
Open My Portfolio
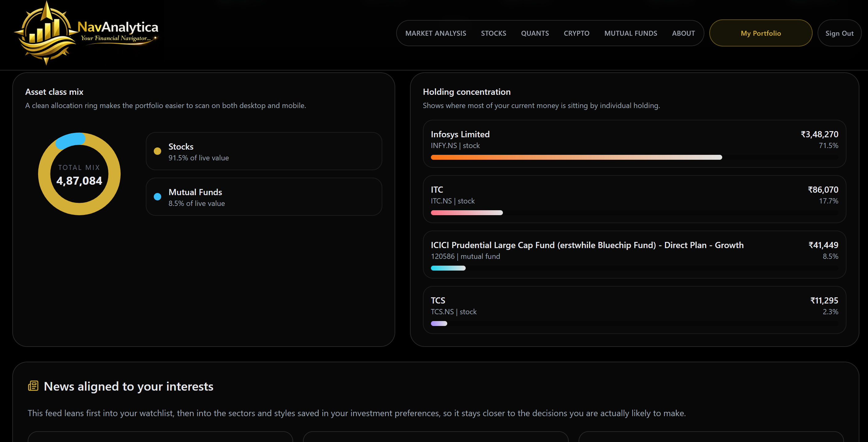(x=761, y=33)
